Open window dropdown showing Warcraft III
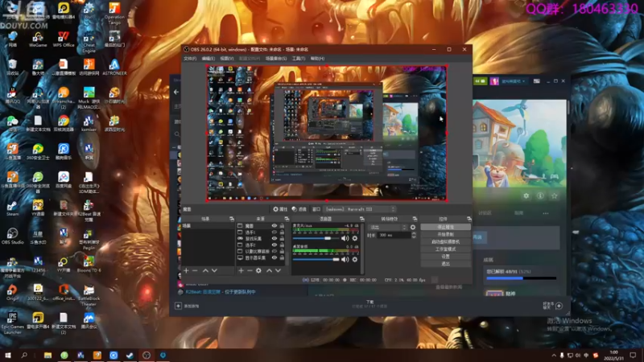Image resolution: width=644 pixels, height=362 pixels. 360,209
